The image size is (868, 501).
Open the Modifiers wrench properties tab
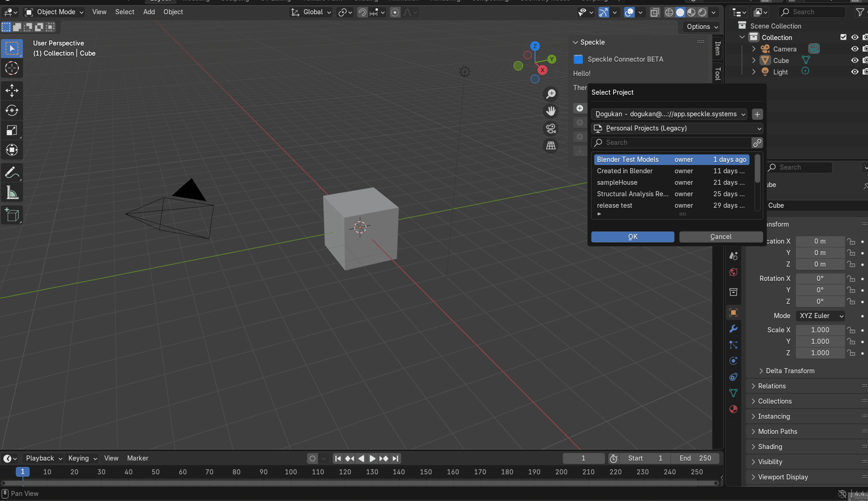[x=733, y=329]
